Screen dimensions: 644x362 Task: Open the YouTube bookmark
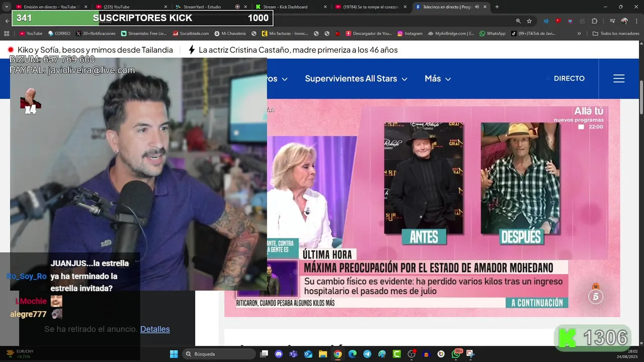[x=31, y=34]
